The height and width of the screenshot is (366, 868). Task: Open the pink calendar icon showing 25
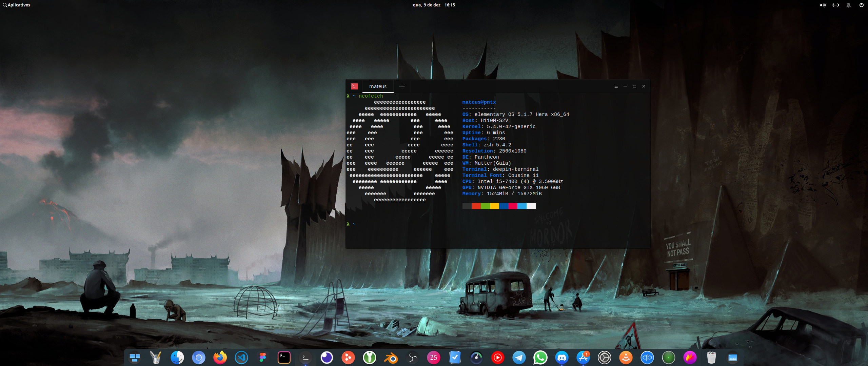tap(434, 358)
